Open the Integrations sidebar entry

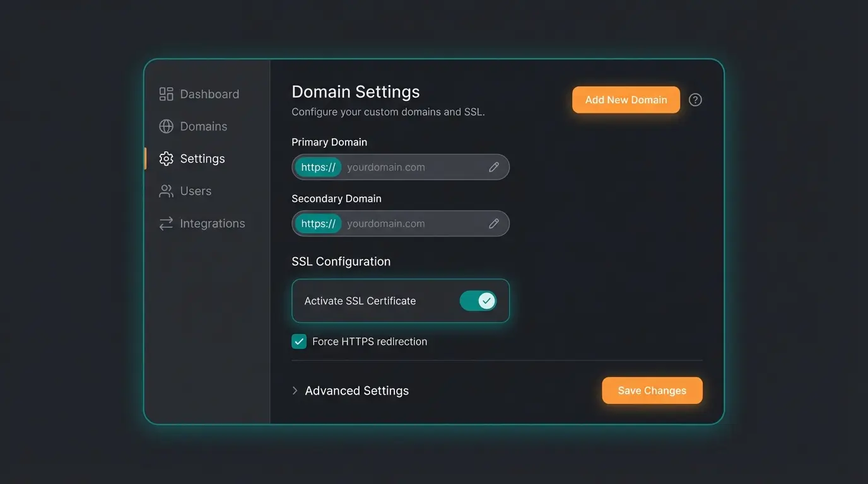coord(213,223)
